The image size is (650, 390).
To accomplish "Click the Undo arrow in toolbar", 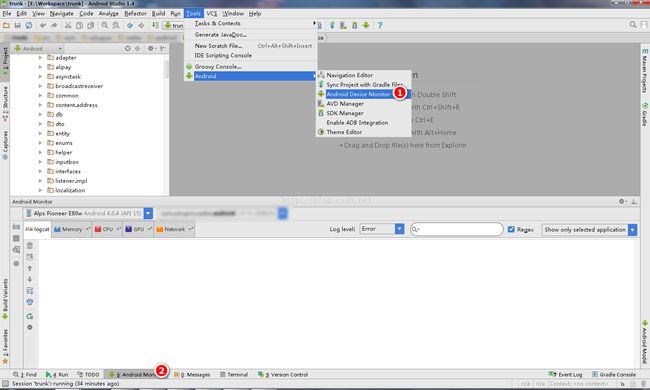I will [x=43, y=25].
